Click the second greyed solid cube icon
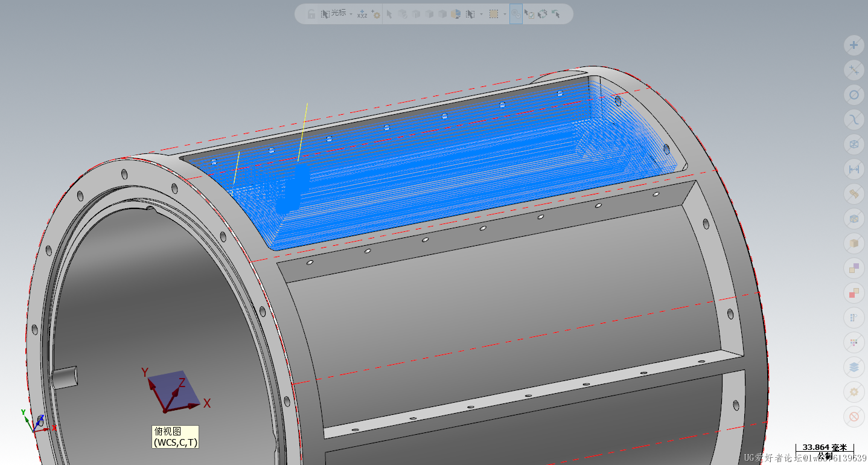Image resolution: width=868 pixels, height=465 pixels. click(x=442, y=14)
